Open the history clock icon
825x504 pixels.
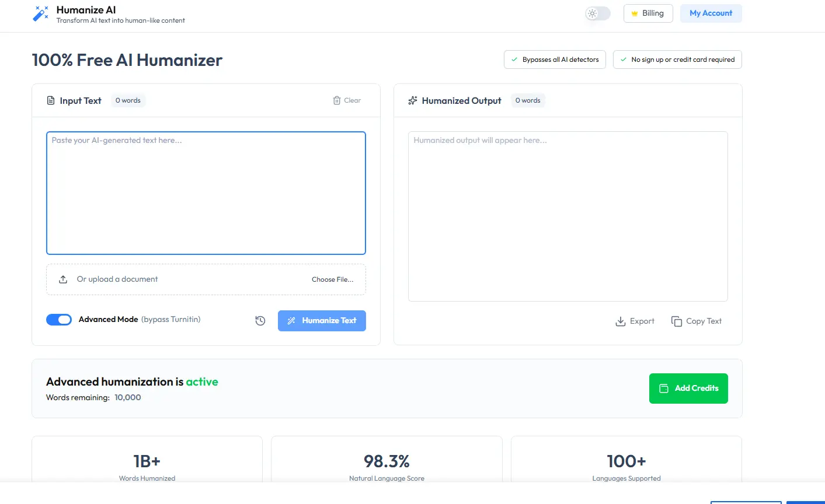point(260,321)
